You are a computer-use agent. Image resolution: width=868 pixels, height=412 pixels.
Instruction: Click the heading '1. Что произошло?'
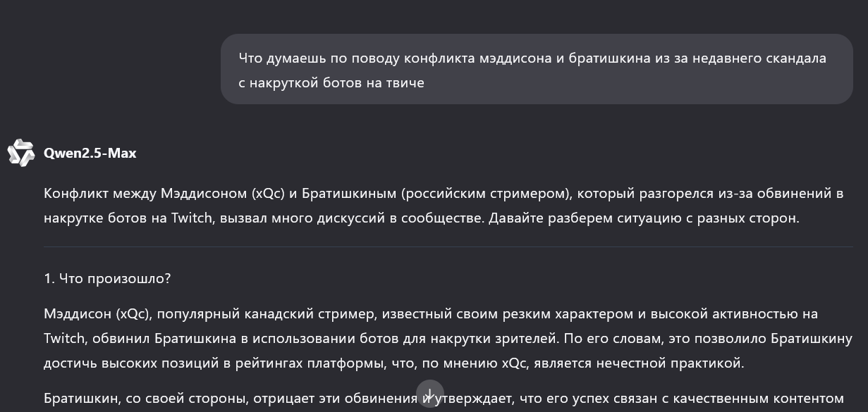click(107, 278)
